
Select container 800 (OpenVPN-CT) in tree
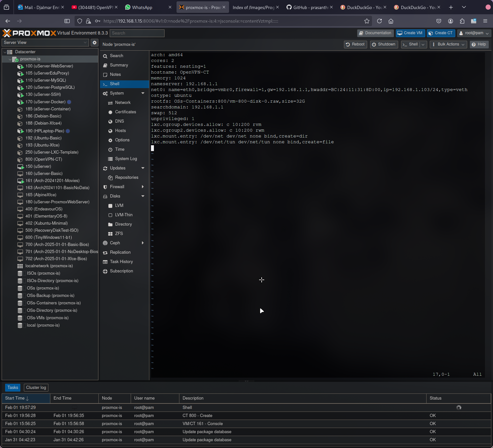pos(44,159)
